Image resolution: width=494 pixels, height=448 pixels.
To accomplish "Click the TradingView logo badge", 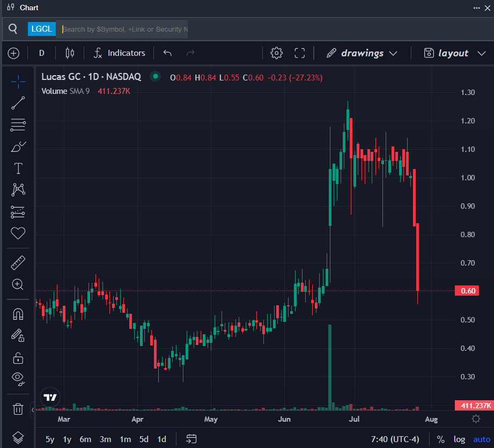I will (50, 397).
